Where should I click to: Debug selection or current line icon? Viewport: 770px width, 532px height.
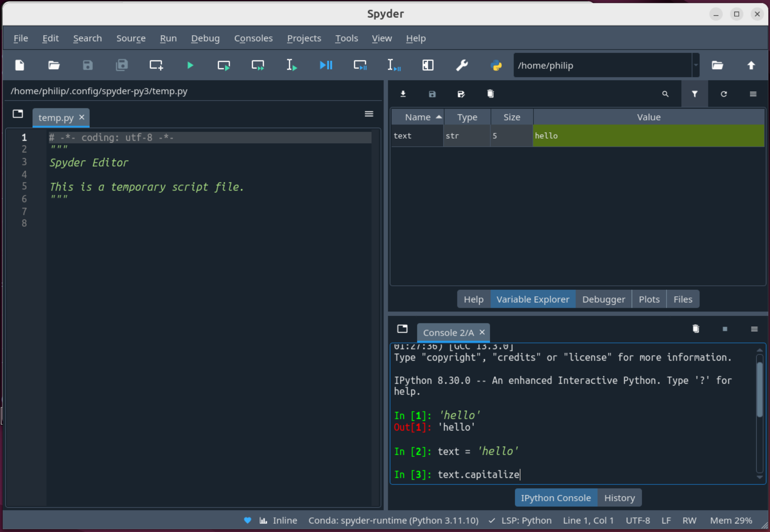[394, 65]
